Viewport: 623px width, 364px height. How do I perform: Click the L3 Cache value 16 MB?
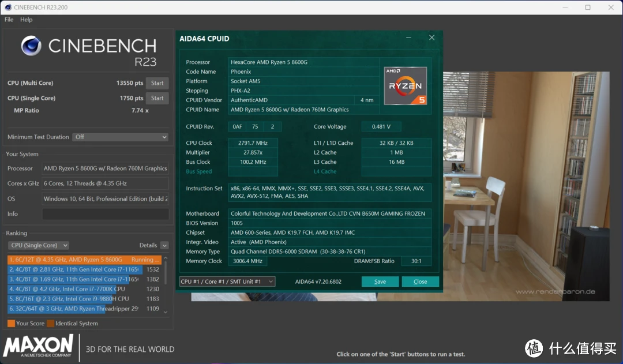tap(396, 162)
